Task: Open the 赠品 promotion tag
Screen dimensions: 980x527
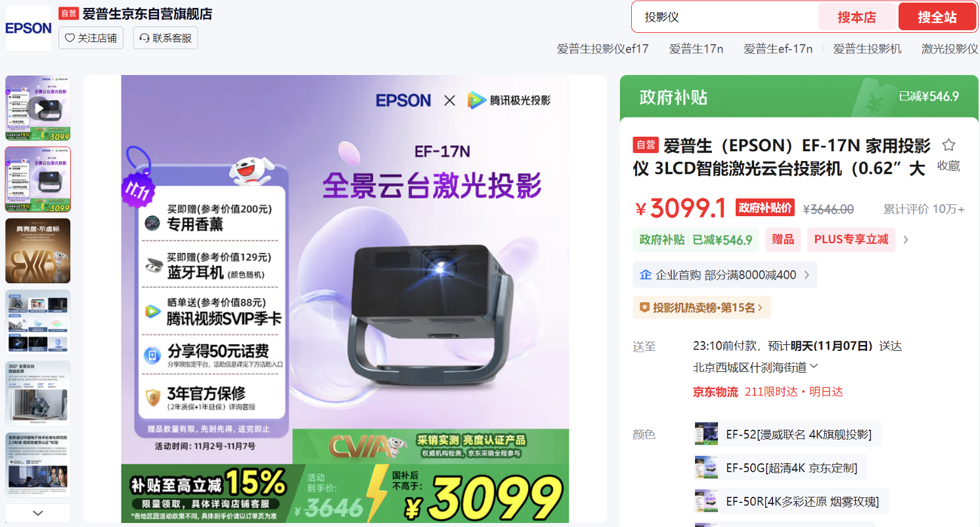Action: click(x=783, y=240)
